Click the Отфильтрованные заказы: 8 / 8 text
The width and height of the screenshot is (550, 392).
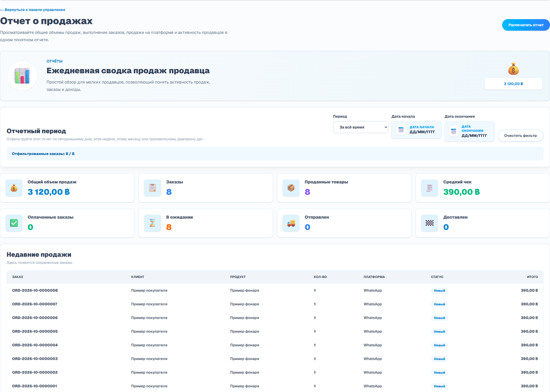pos(43,154)
